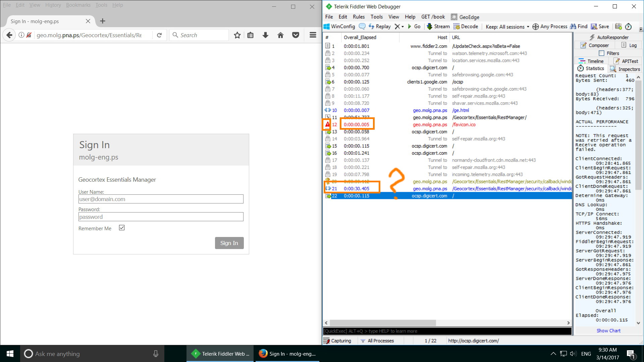644x362 pixels.
Task: Click the taskbar volume icon
Action: tap(573, 354)
